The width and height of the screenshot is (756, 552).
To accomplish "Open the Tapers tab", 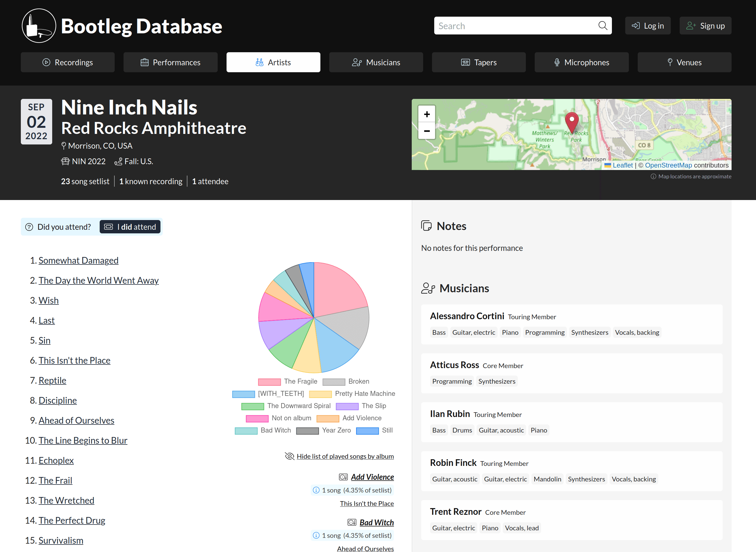I will (x=479, y=62).
